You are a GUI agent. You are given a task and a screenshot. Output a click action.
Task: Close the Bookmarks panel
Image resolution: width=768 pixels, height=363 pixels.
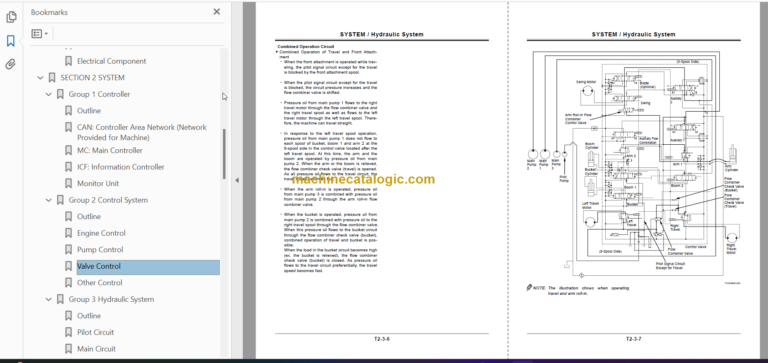(216, 12)
